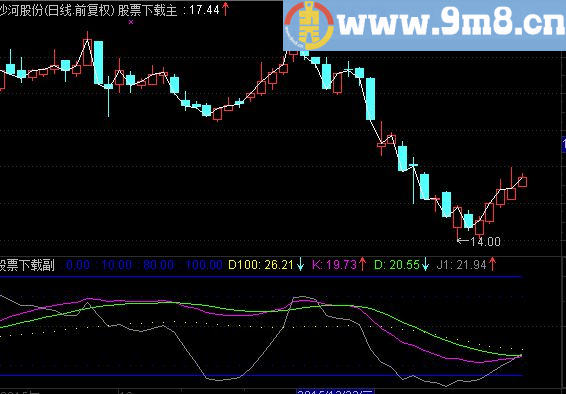Click the left arrow pointing to 14.00 low
Viewport: 566px width, 394px height.
click(462, 241)
